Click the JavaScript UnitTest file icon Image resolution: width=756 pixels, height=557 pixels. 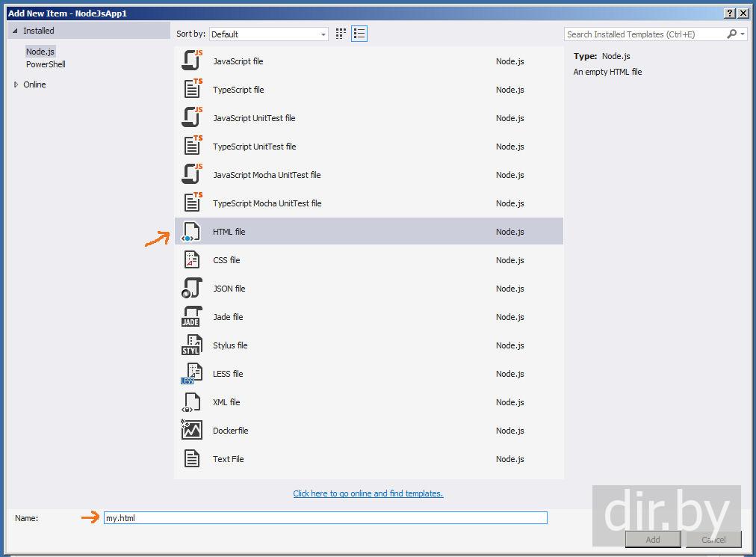pos(192,117)
